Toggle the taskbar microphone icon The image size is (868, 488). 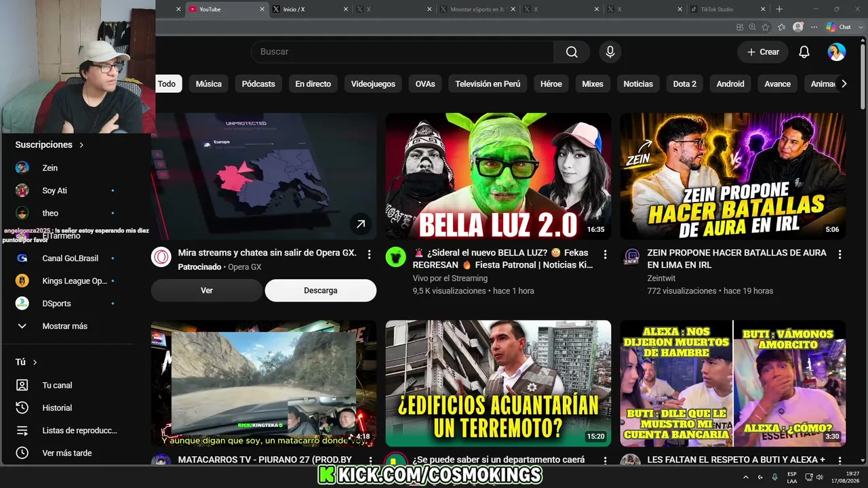click(x=774, y=477)
